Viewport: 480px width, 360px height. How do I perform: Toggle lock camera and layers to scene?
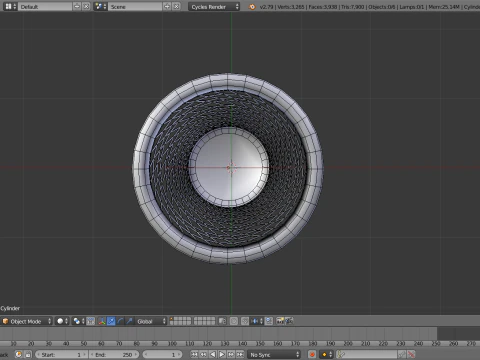click(222, 321)
